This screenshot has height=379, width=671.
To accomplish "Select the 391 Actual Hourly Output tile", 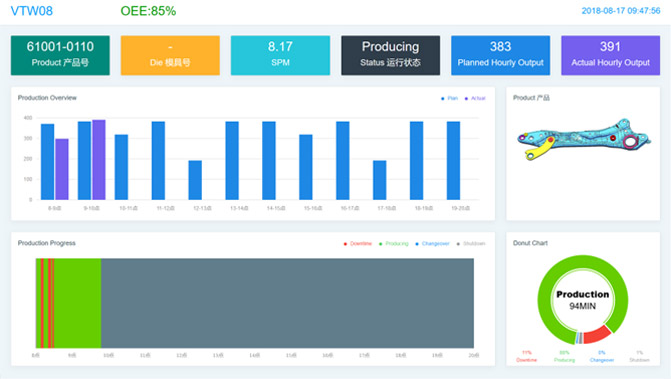I will 611,55.
